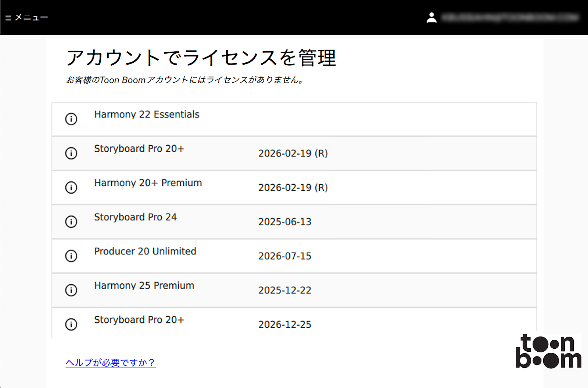Screen dimensions: 588x388
Task: Click the Harmony 25 Premium license name
Action: pos(144,286)
